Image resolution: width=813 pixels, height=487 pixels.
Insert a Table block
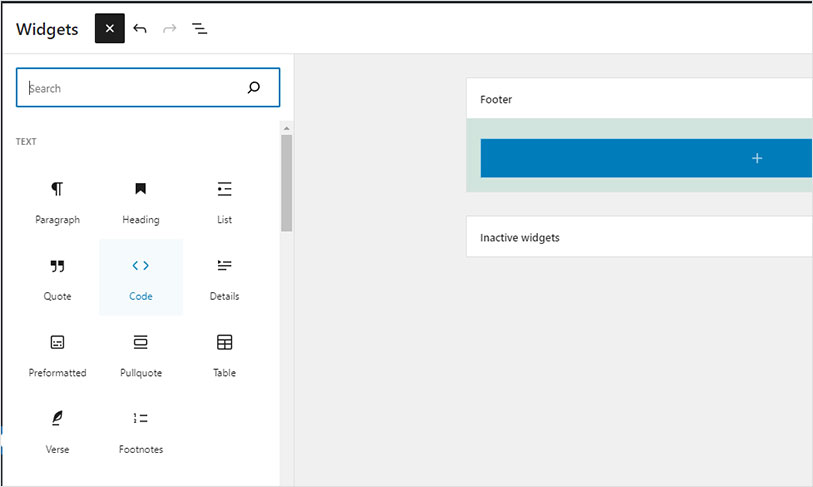(225, 355)
